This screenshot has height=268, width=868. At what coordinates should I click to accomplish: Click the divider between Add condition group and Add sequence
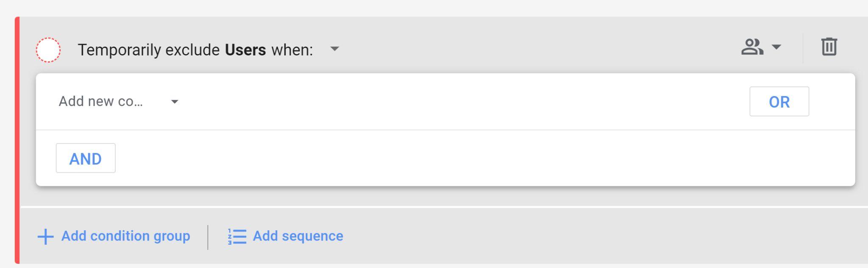pos(208,237)
